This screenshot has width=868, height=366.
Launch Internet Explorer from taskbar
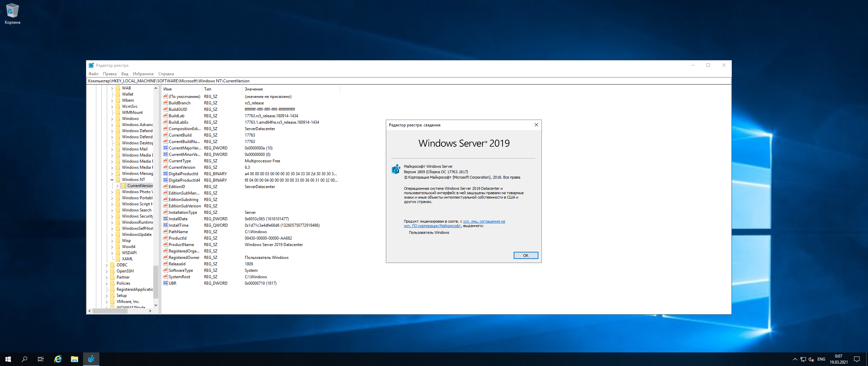[58, 359]
